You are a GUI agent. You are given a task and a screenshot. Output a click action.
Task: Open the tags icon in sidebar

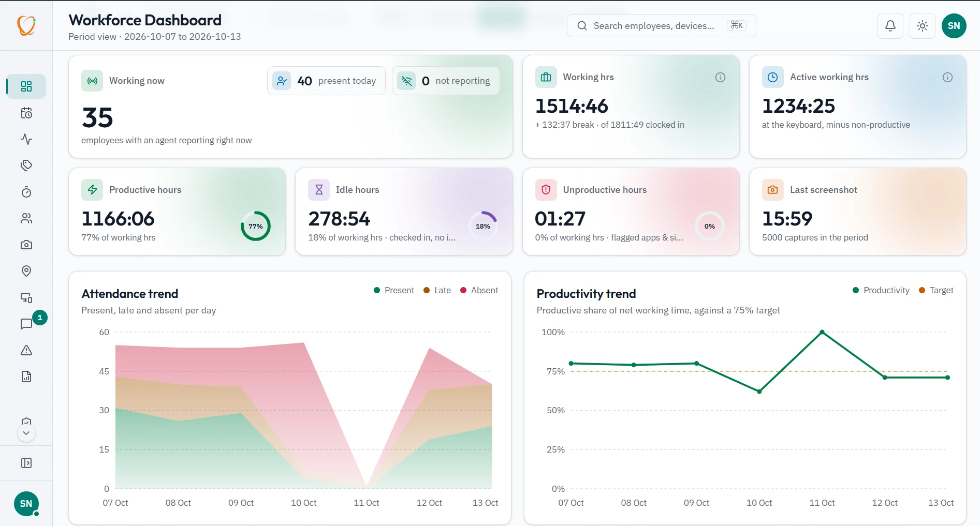pyautogui.click(x=26, y=166)
